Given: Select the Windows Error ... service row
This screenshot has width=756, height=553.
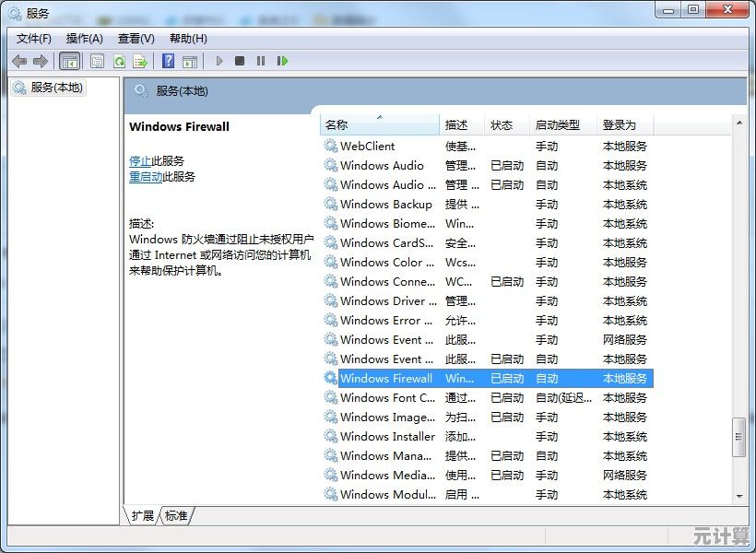Looking at the screenshot, I should click(488, 320).
